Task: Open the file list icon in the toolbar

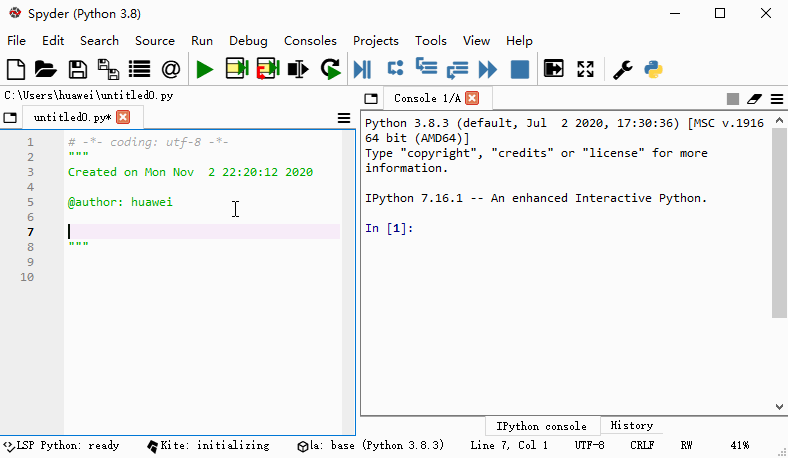Action: tap(139, 69)
